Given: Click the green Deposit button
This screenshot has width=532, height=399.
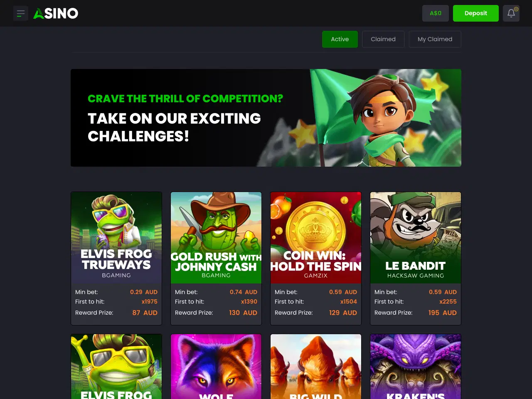Looking at the screenshot, I should pyautogui.click(x=476, y=13).
